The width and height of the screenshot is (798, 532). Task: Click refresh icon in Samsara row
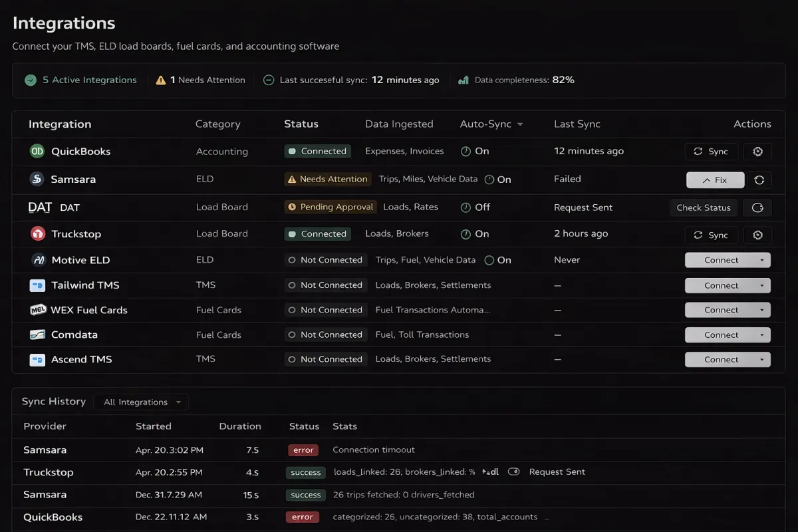[759, 180]
